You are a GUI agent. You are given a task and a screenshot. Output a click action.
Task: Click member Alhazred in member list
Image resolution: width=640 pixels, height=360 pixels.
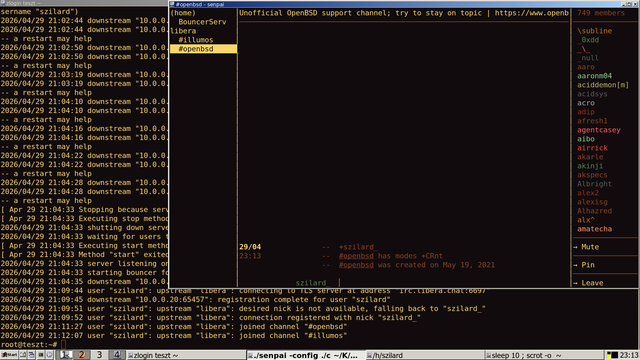(x=594, y=211)
